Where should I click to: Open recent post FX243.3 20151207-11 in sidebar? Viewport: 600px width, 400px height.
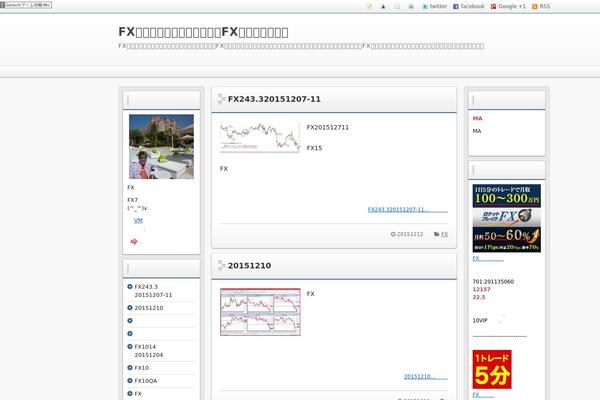click(153, 291)
